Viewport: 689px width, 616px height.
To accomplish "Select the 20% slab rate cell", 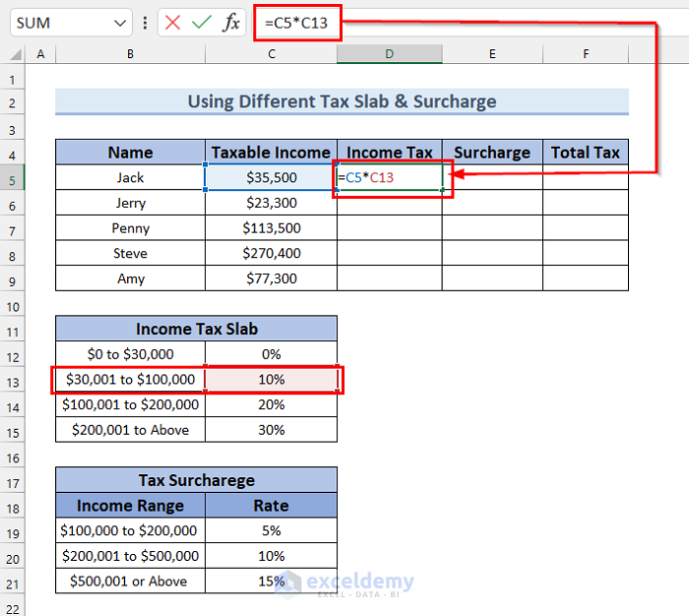I will click(x=271, y=404).
